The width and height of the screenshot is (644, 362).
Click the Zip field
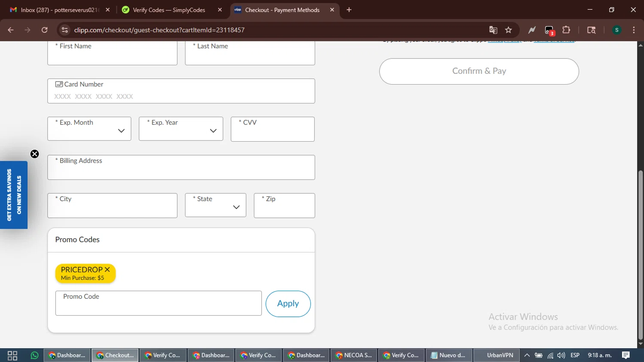coord(284,205)
